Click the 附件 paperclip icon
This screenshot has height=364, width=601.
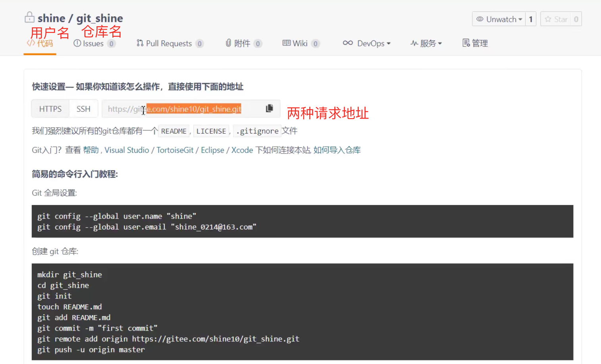click(228, 43)
